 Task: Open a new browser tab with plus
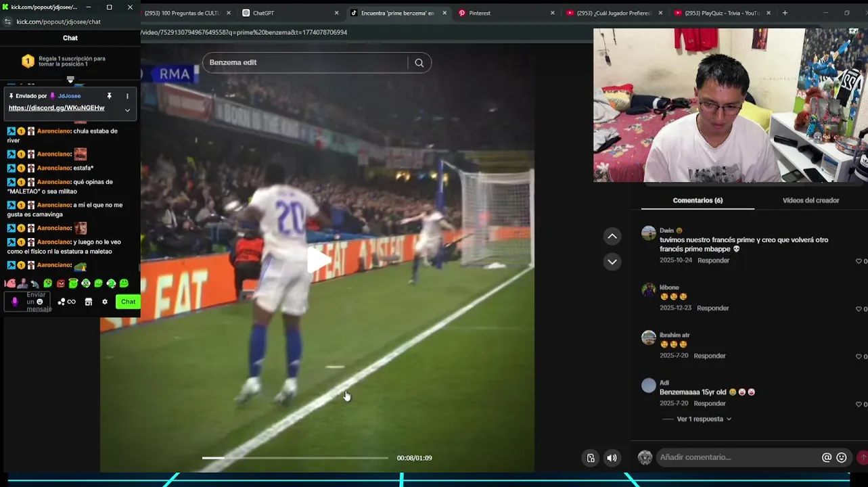785,13
